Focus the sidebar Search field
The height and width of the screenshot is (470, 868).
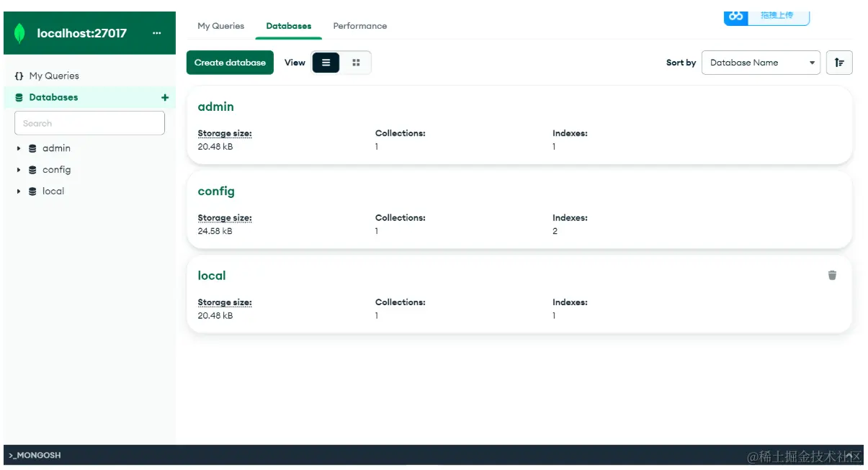coord(89,123)
